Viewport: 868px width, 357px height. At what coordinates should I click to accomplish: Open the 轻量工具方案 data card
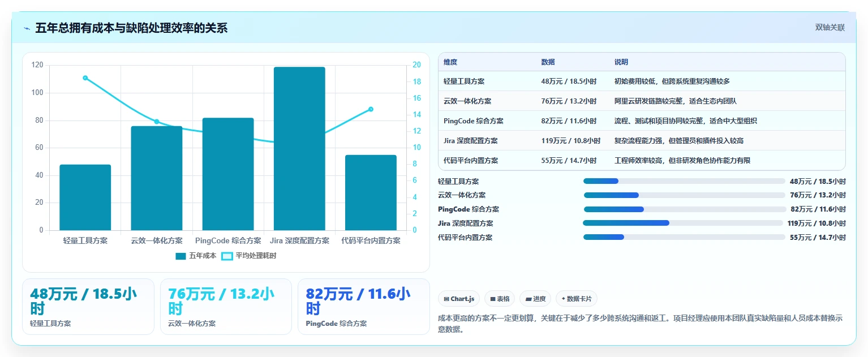tap(88, 307)
